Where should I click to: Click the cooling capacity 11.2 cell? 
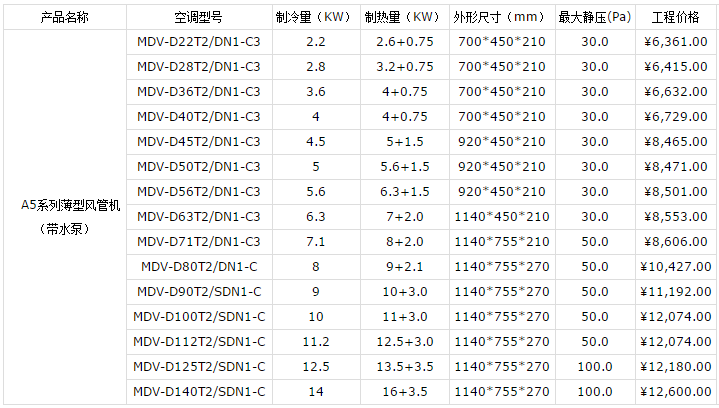(316, 341)
